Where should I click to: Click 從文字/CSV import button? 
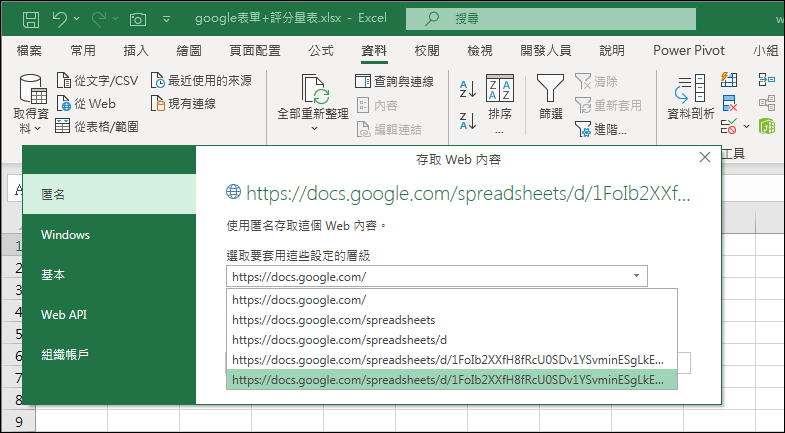[97, 80]
